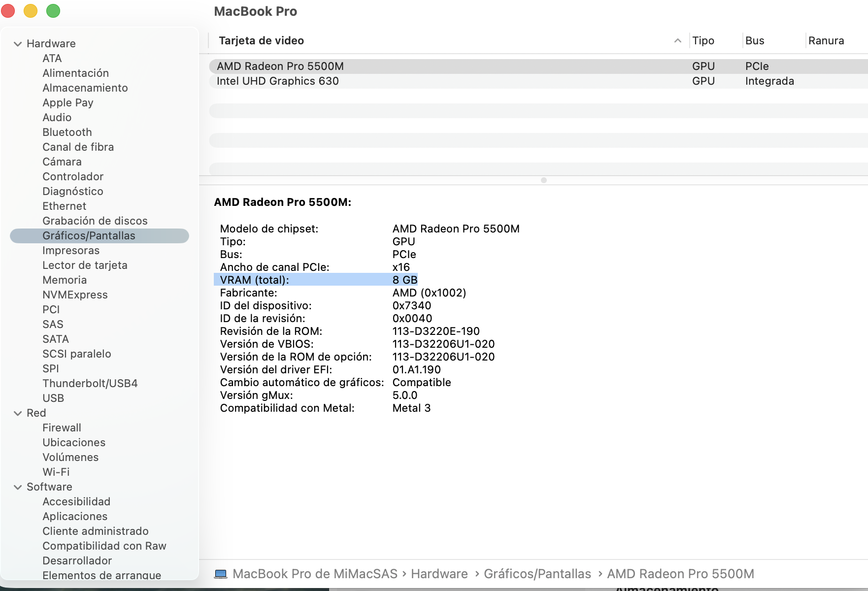This screenshot has width=868, height=591.
Task: Select Bluetooth sidebar item
Action: [x=67, y=132]
